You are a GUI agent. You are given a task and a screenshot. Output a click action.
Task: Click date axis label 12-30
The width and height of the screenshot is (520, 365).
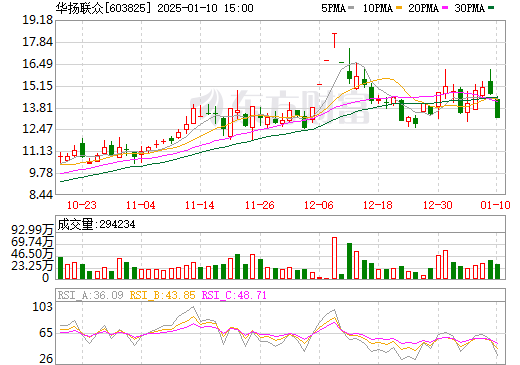tap(438, 205)
